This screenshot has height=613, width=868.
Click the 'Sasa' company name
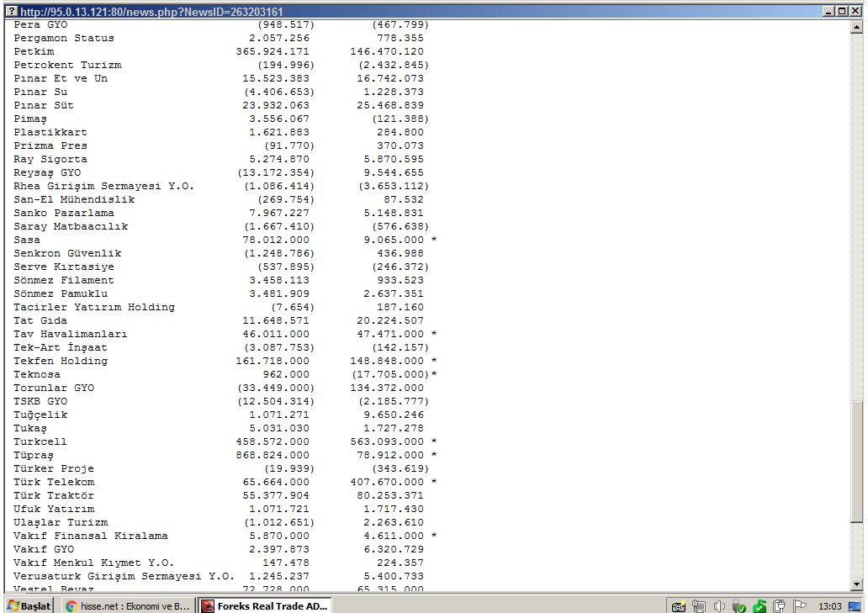(x=27, y=240)
